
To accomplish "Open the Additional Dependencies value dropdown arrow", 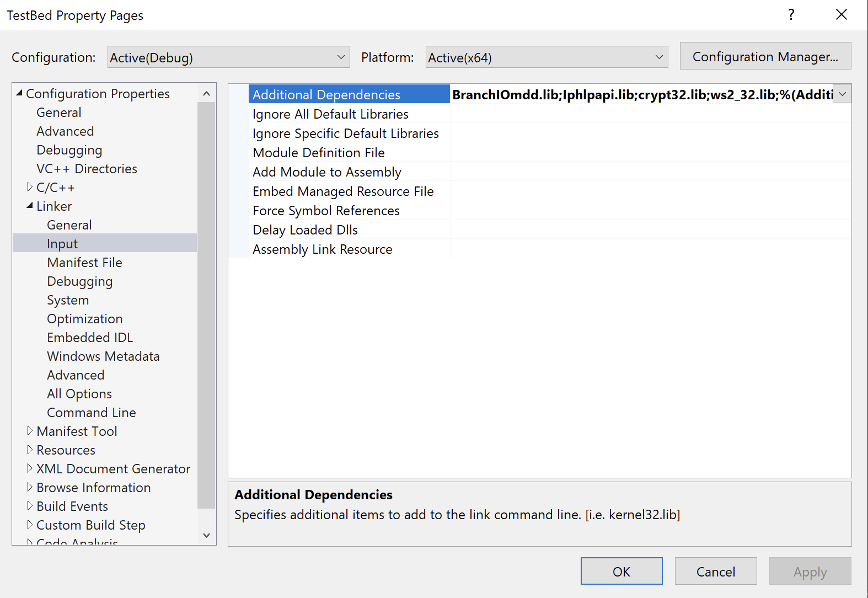I will (842, 94).
